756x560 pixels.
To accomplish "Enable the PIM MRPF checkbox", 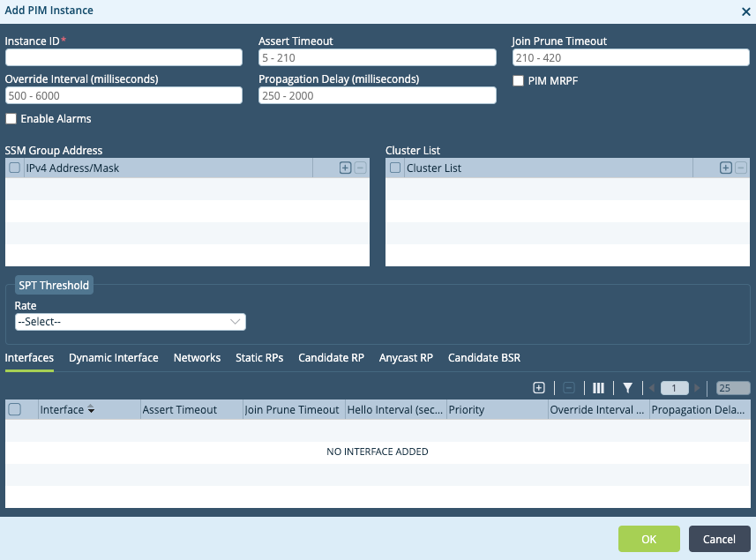I will (519, 81).
